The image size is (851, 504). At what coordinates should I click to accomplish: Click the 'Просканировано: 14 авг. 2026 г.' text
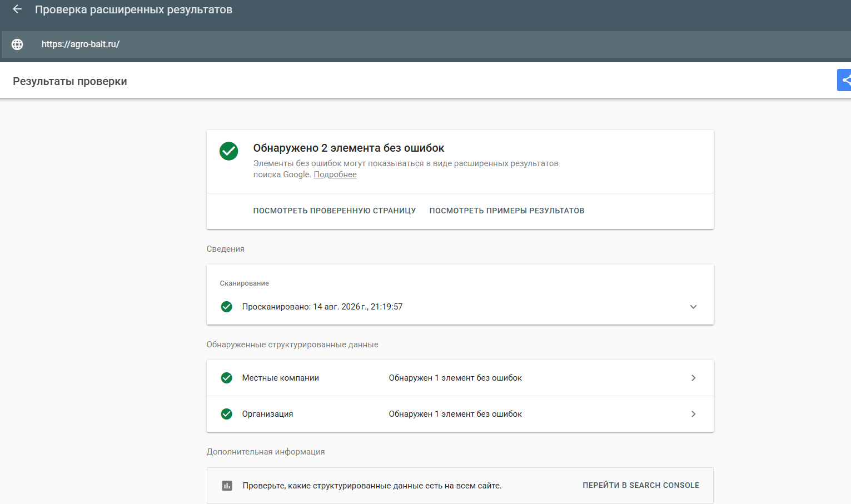click(322, 307)
